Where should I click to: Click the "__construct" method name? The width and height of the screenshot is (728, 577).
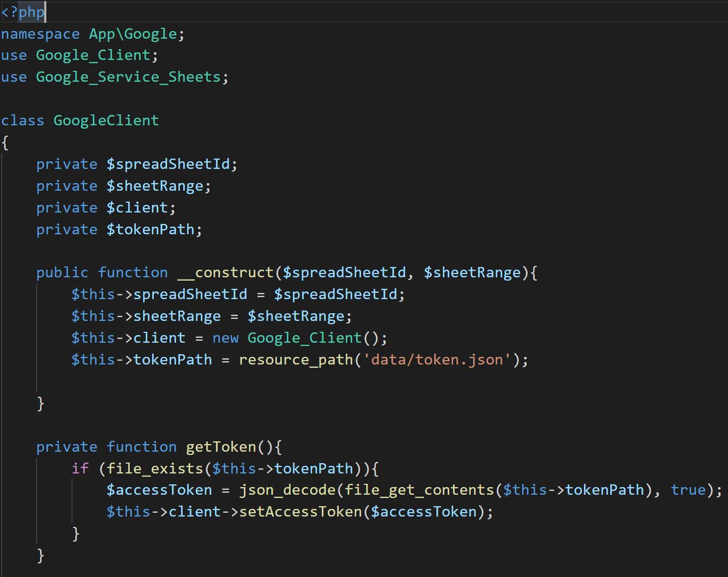coord(225,272)
